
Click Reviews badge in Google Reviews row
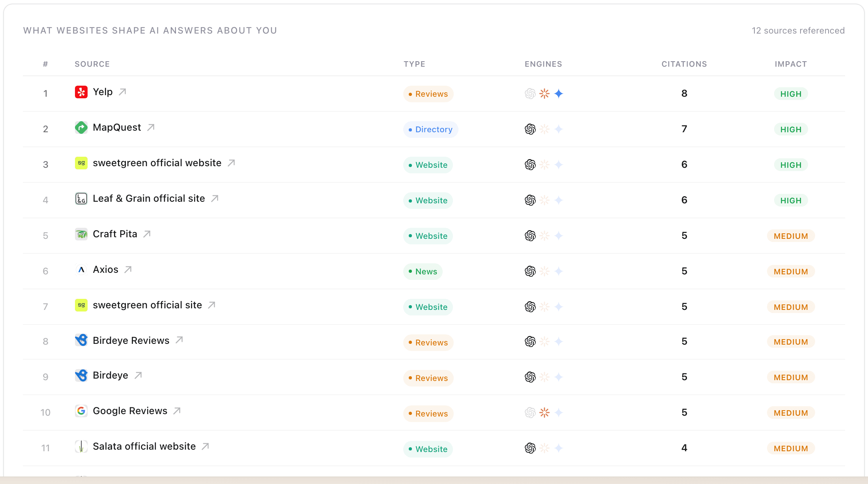point(428,414)
